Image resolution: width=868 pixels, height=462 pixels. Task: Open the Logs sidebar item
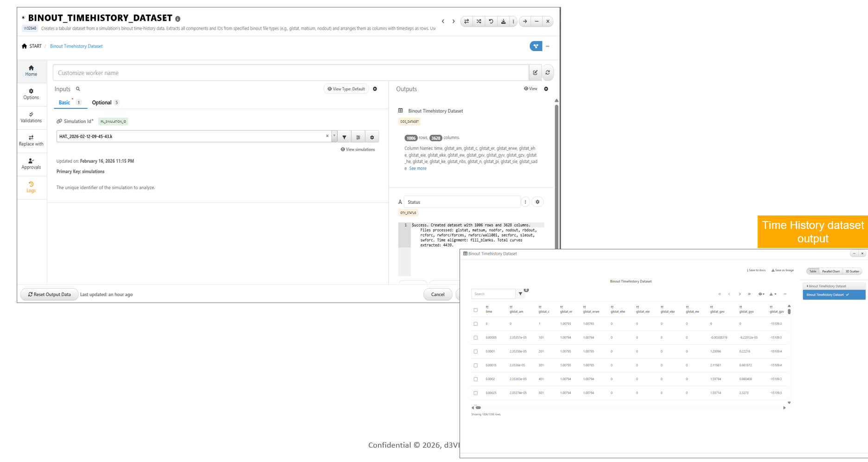(x=31, y=187)
